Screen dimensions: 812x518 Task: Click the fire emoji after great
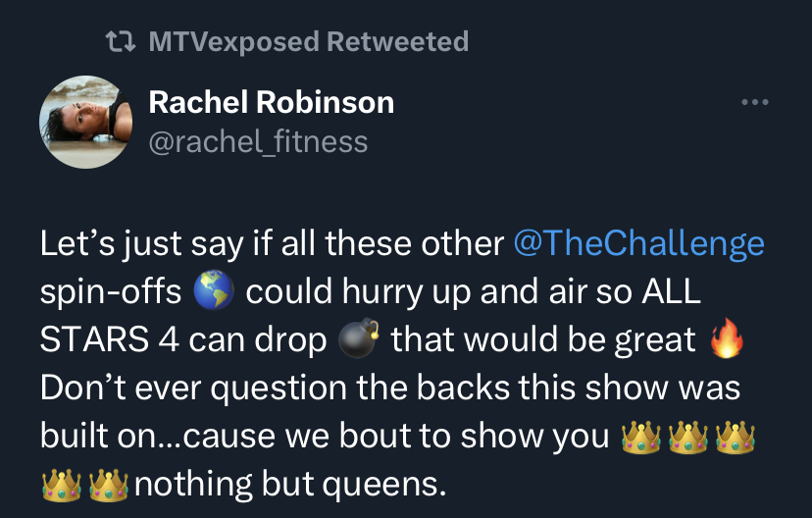coord(727,337)
